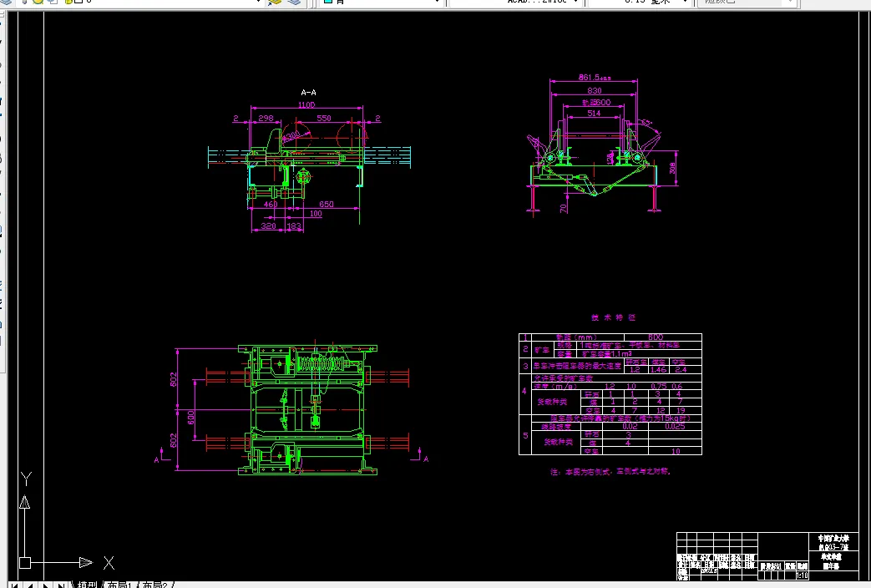Select the 830 dimension text
This screenshot has width=871, height=588.
tap(595, 90)
